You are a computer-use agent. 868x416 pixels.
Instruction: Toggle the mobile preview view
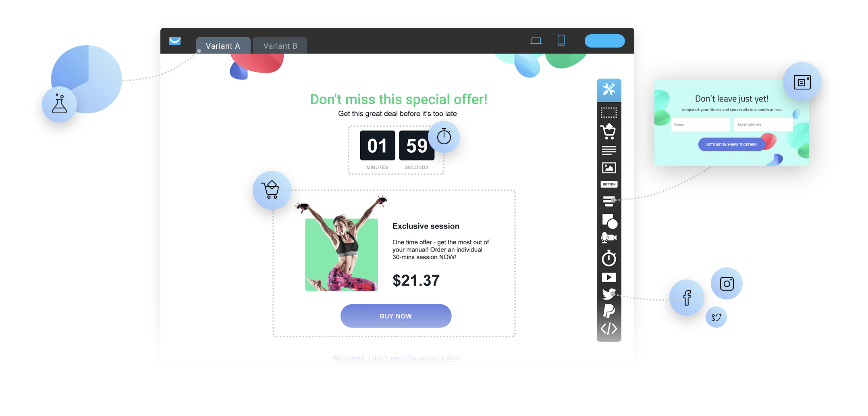click(x=561, y=40)
